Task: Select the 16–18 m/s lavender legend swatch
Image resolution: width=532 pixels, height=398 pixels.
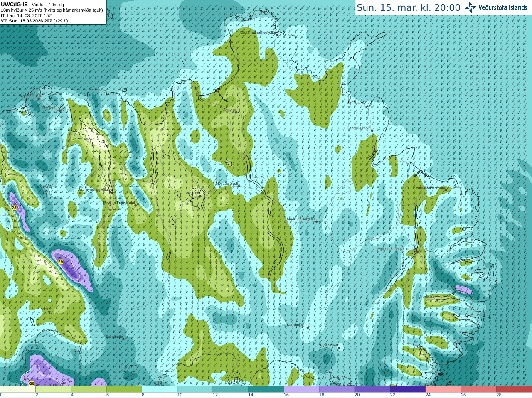Action: (301, 389)
